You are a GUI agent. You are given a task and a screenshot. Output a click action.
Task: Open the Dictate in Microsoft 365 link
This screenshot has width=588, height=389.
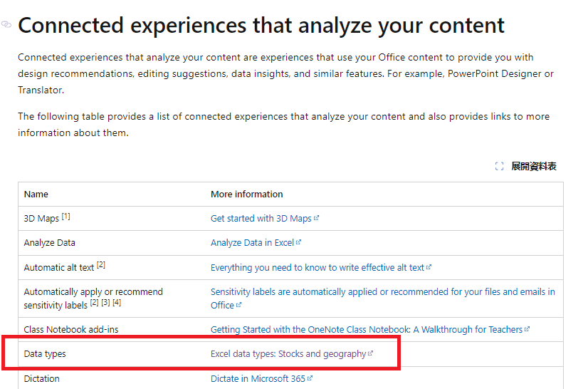tap(258, 379)
